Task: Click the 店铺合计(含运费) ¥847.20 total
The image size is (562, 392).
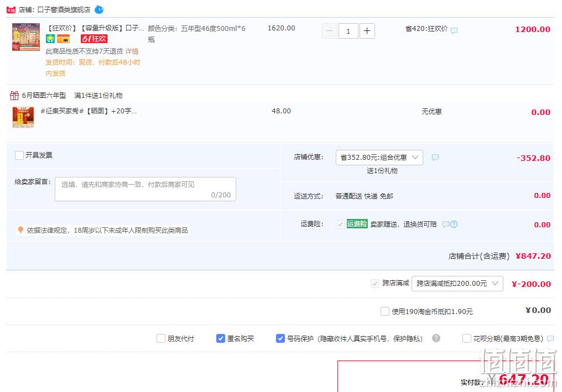Action: point(499,256)
